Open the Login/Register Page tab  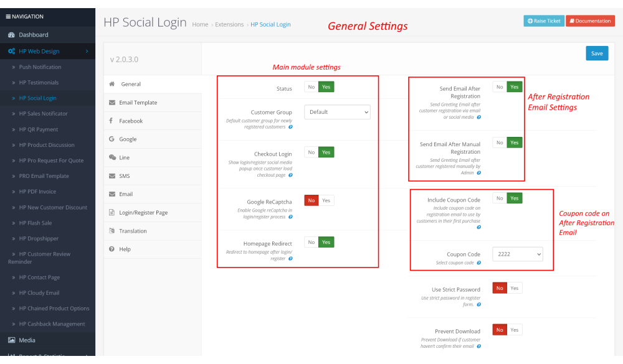[x=153, y=212]
